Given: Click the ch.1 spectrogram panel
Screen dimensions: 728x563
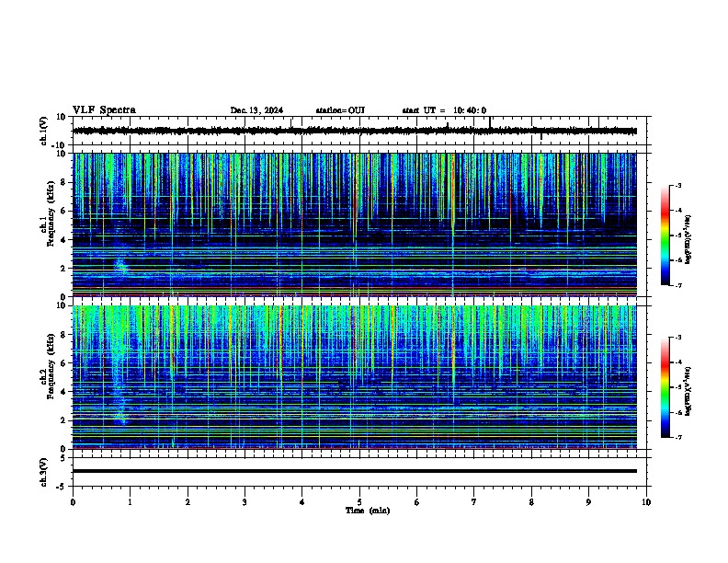Looking at the screenshot, I should point(355,224).
